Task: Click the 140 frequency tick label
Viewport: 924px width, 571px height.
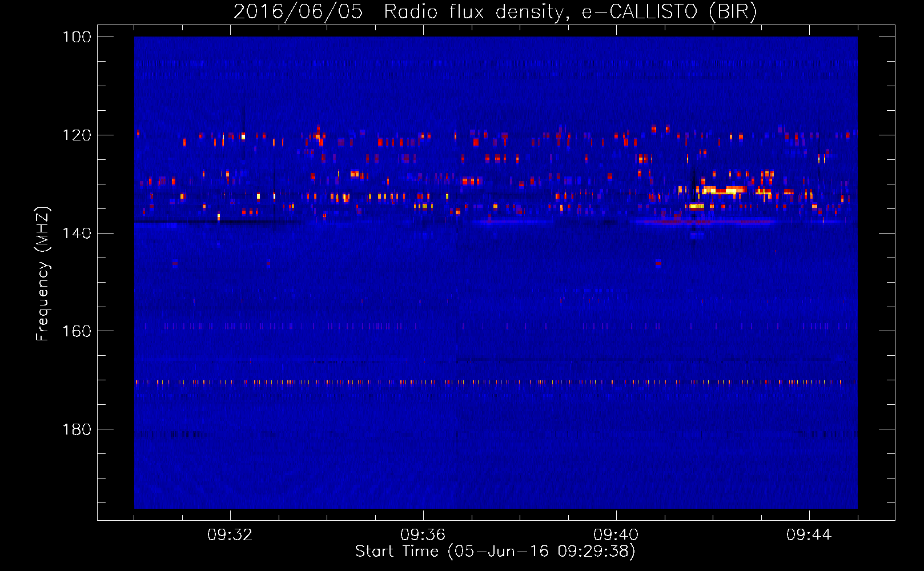Action: click(x=77, y=234)
